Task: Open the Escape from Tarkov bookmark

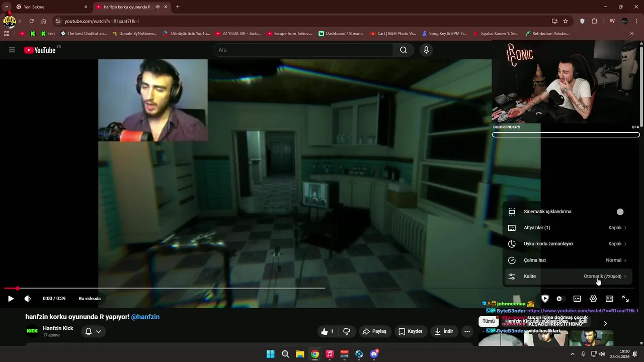Action: 289,34
